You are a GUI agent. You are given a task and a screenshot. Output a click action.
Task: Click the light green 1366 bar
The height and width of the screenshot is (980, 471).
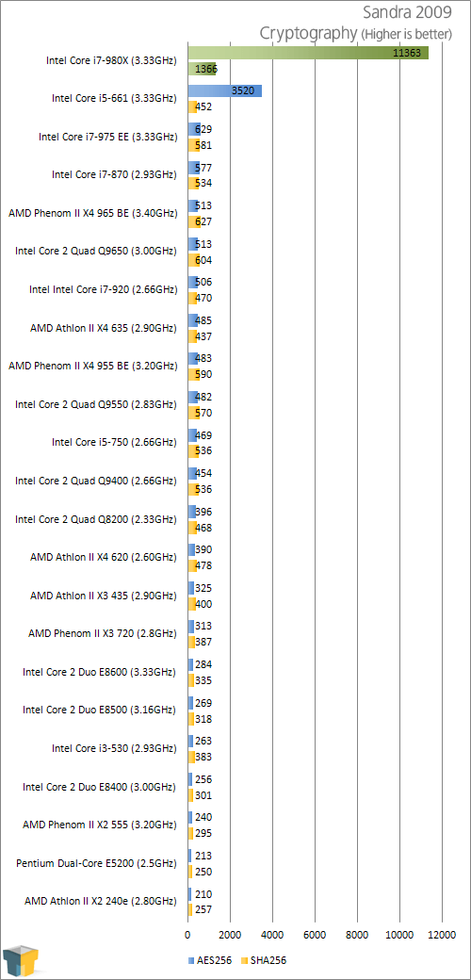(203, 69)
